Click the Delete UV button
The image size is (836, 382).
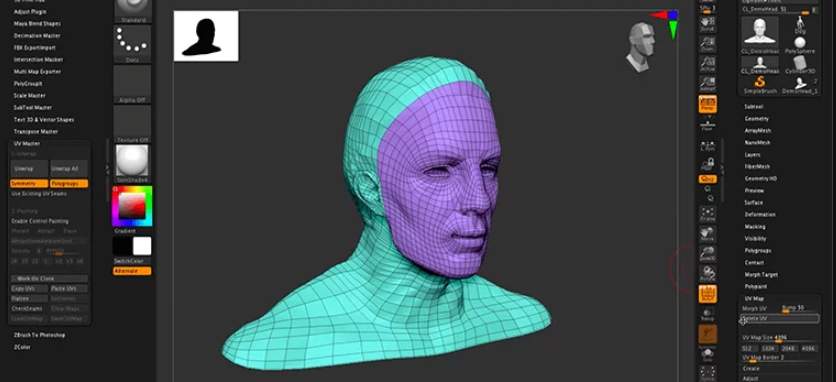[x=781, y=319]
